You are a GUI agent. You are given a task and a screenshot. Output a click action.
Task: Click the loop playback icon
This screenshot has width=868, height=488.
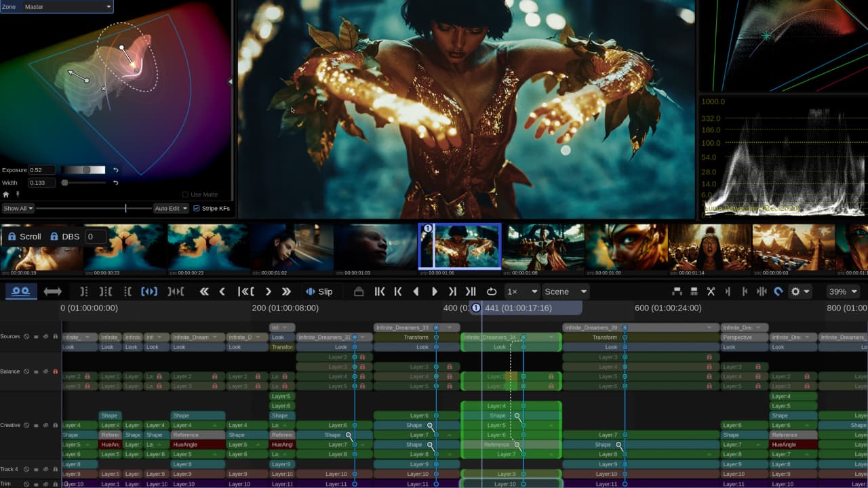(492, 291)
